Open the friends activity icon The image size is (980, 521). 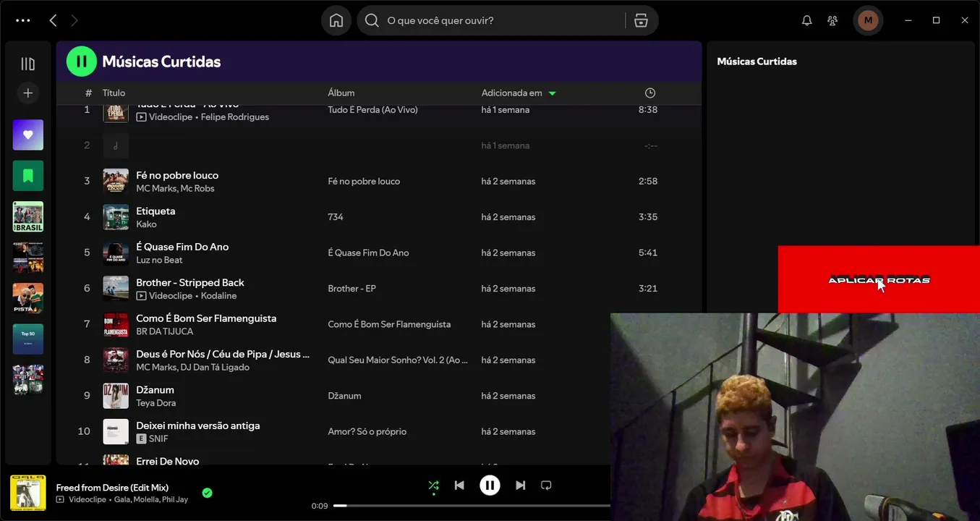pyautogui.click(x=833, y=20)
